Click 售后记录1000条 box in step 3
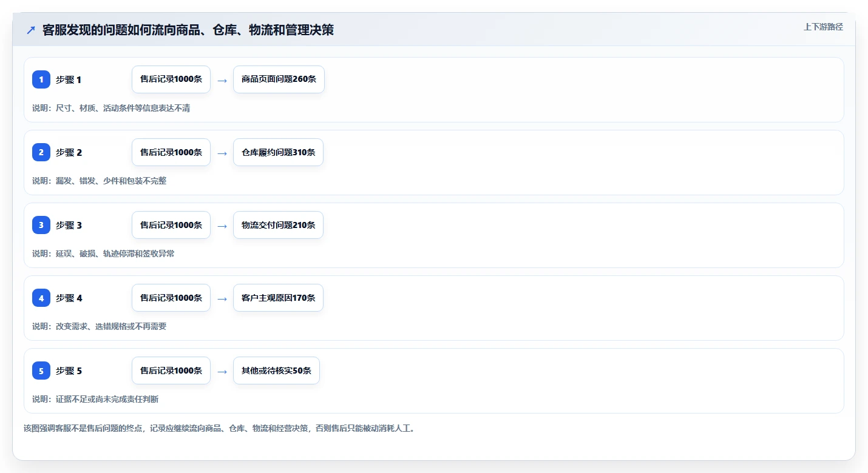This screenshot has height=473, width=868. (171, 225)
